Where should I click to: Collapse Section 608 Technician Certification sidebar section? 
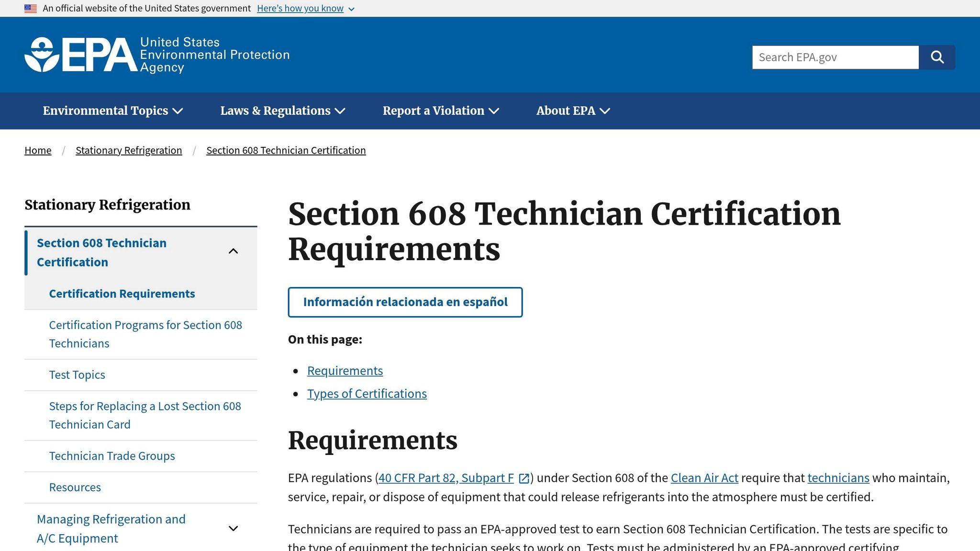click(234, 252)
